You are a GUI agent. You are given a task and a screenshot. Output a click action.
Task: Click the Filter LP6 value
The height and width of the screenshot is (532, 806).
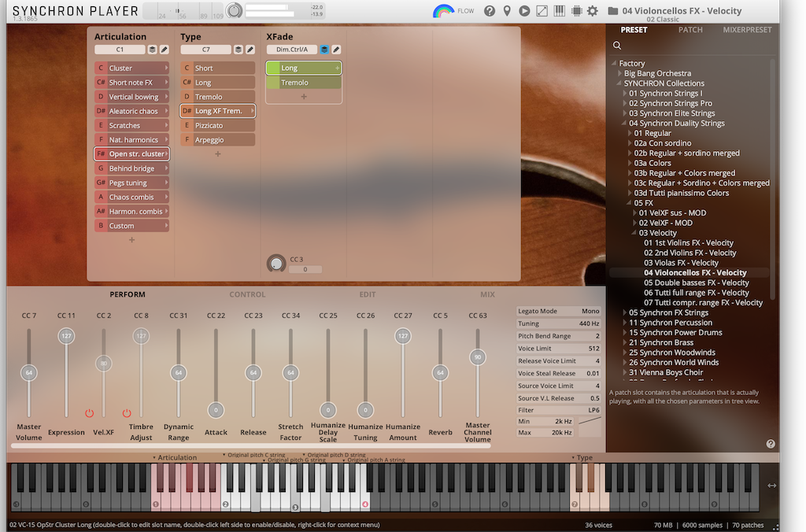(593, 410)
